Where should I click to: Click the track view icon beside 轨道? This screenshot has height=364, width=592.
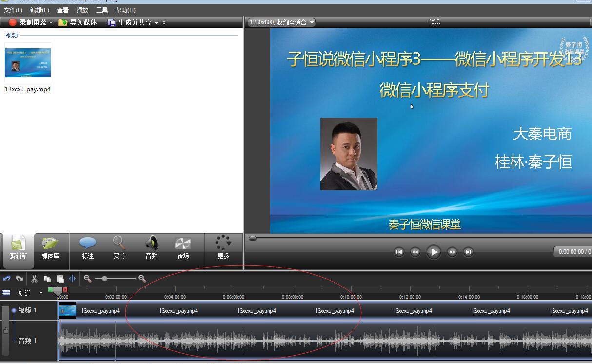tap(6, 293)
